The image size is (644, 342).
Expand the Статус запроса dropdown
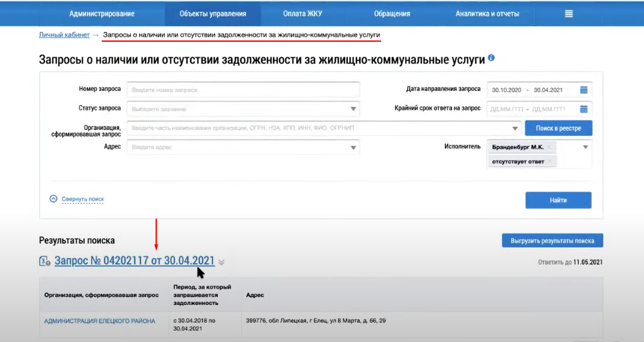point(353,109)
